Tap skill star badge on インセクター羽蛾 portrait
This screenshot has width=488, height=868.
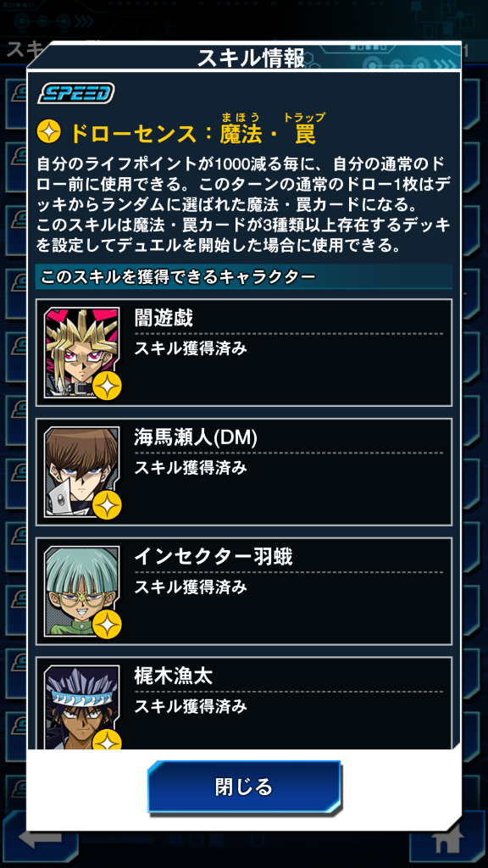tap(107, 625)
